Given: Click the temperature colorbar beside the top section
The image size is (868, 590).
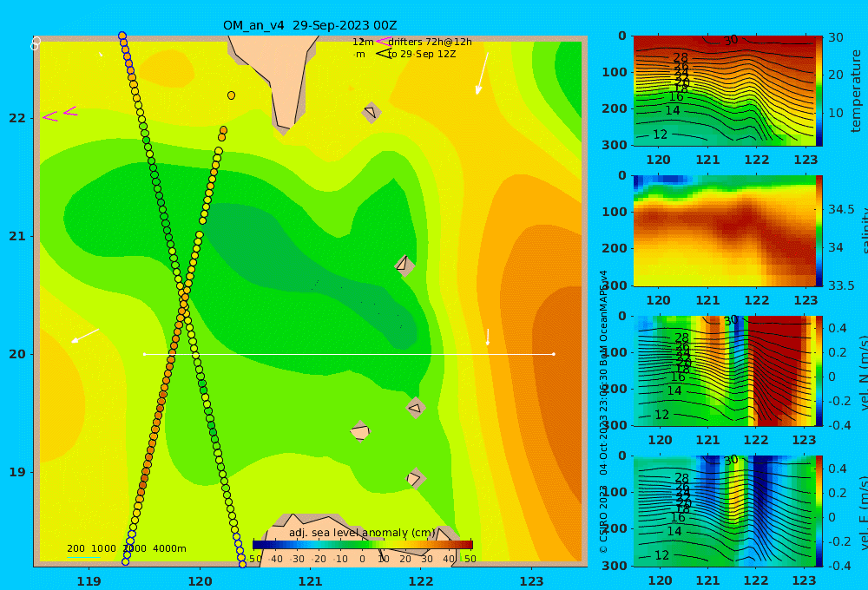Looking at the screenshot, I should (x=819, y=91).
